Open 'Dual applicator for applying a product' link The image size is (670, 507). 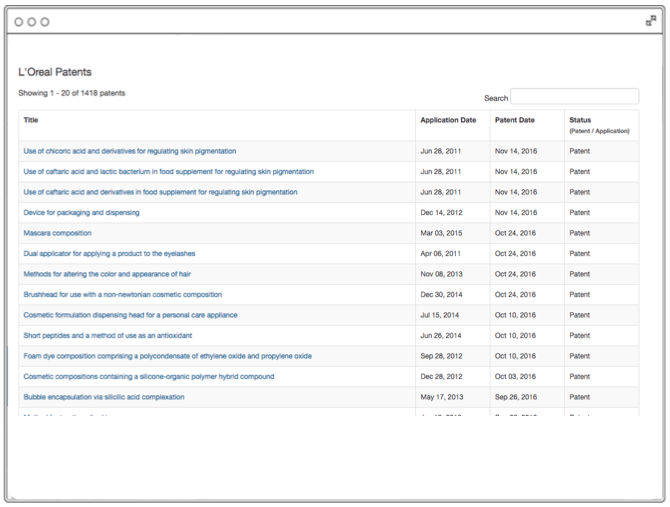click(109, 254)
